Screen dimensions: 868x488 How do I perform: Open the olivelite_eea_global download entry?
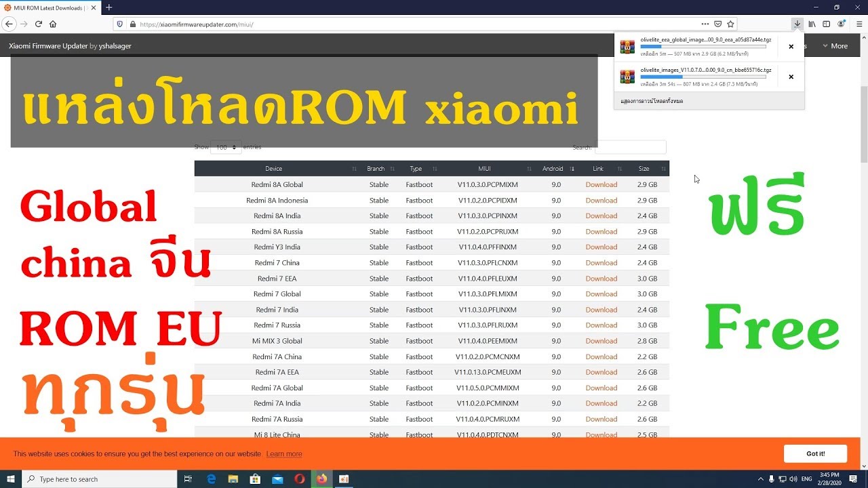coord(697,47)
